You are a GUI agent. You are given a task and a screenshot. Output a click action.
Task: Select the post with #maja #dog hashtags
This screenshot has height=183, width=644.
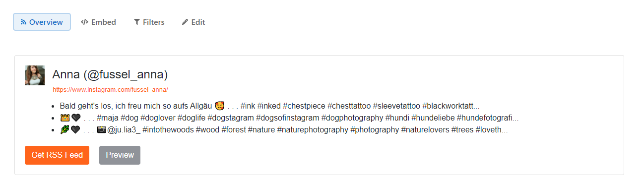click(289, 118)
